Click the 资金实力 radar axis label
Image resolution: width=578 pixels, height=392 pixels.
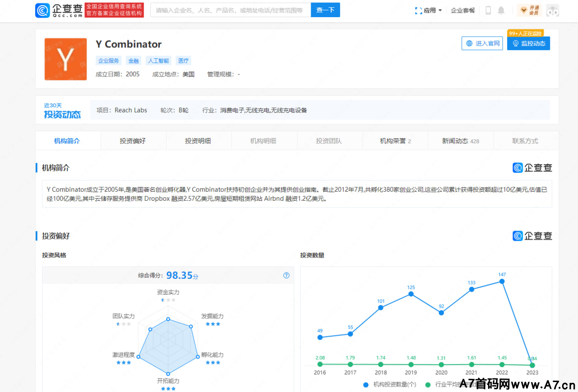168,292
